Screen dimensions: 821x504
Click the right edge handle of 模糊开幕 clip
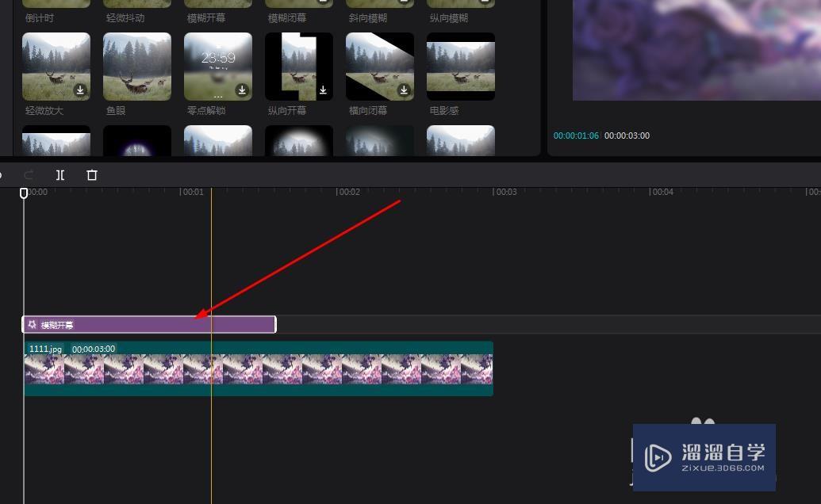coord(275,325)
